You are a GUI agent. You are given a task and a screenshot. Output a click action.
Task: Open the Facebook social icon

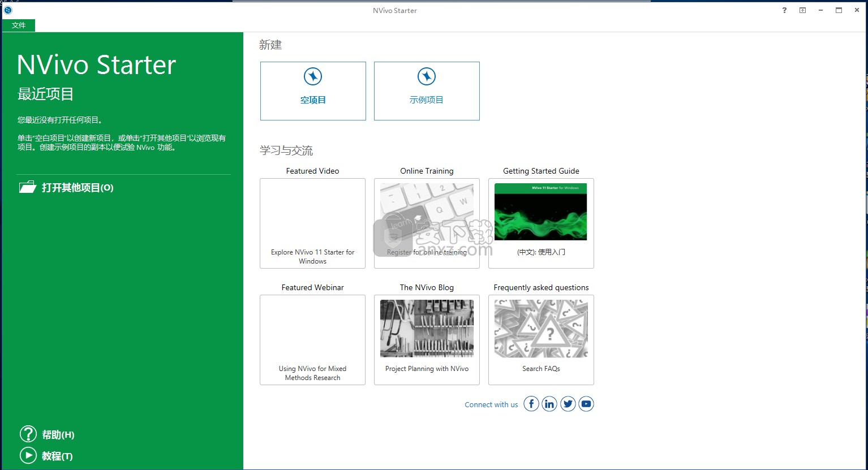pos(531,404)
